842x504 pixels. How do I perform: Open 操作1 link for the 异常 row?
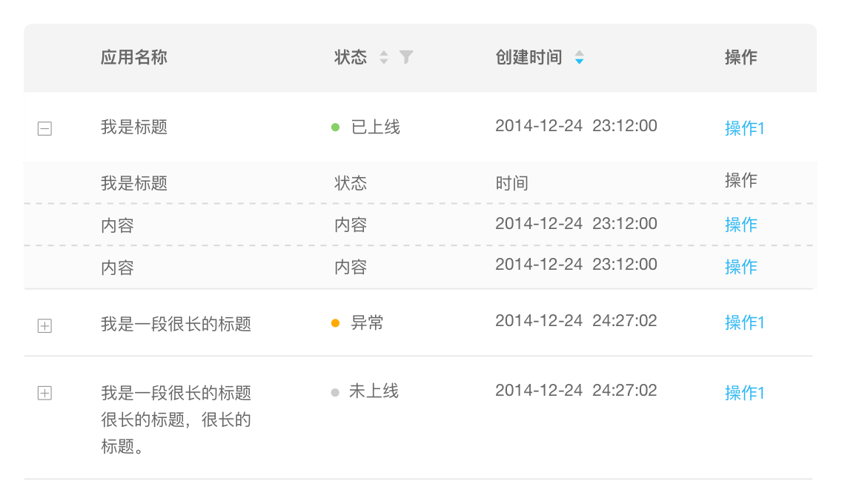click(744, 322)
